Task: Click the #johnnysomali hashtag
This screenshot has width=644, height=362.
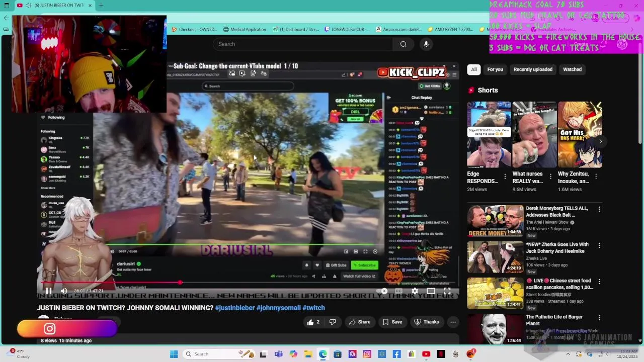Action: click(279, 308)
